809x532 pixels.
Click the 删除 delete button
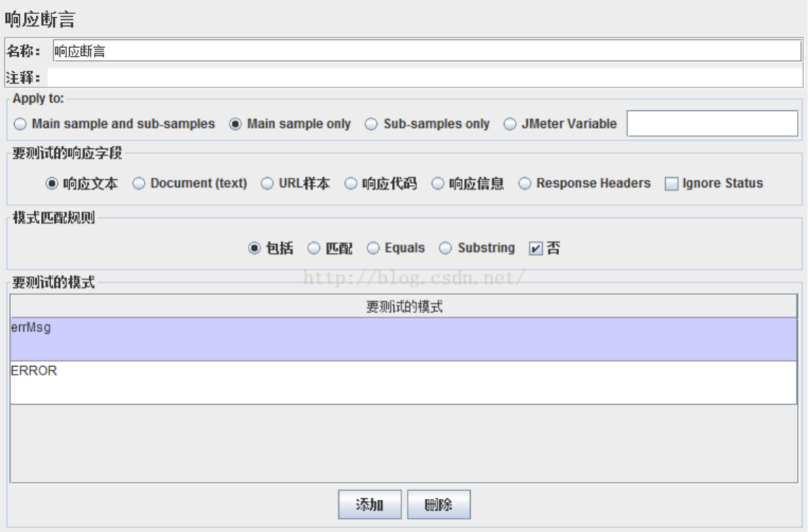tap(438, 504)
